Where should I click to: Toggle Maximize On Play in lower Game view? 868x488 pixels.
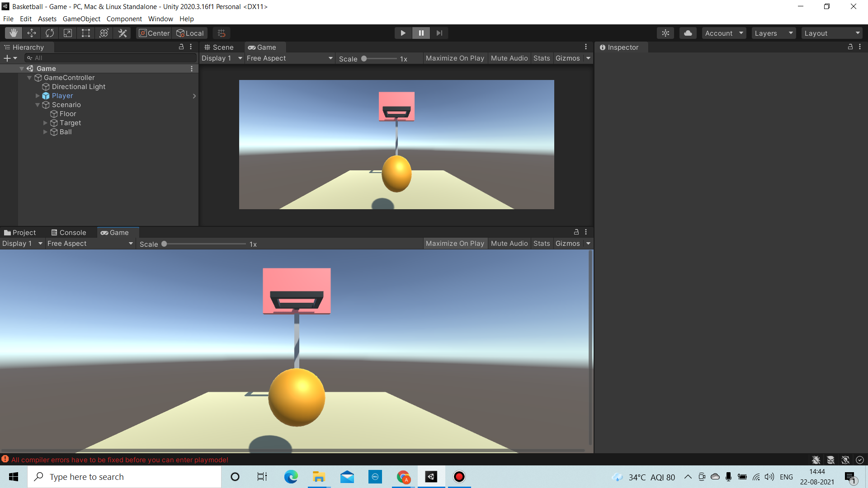point(455,244)
